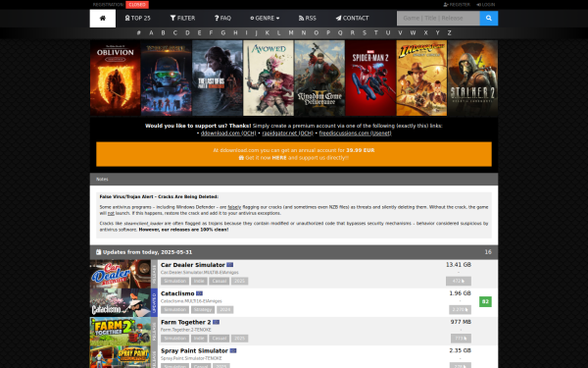Click Indie tag under Farm Together 2

[199, 339]
